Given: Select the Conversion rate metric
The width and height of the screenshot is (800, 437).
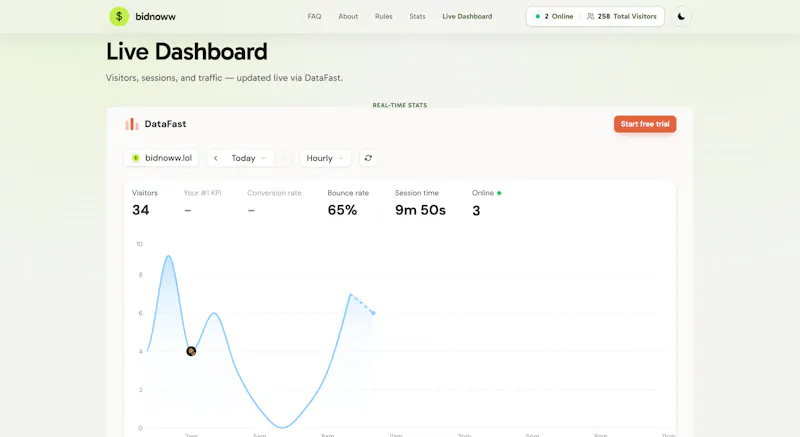Looking at the screenshot, I should coord(274,202).
